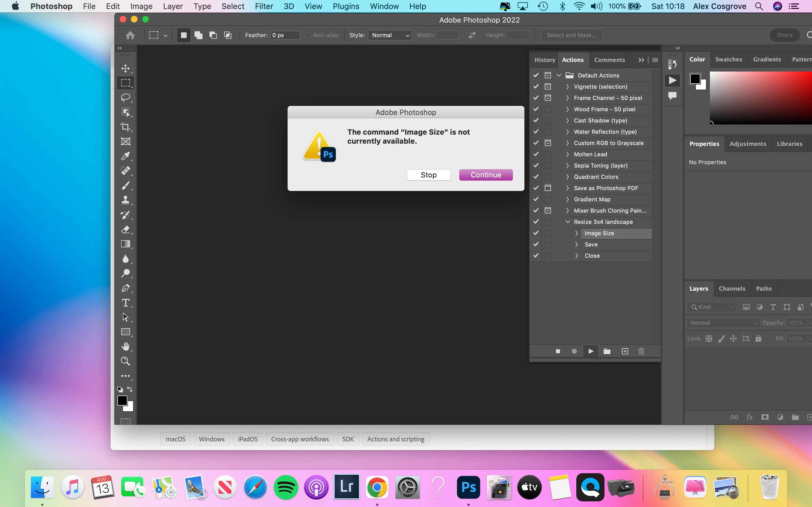This screenshot has height=507, width=812.
Task: Toggle dialog box for Vignette (selection) action
Action: pyautogui.click(x=548, y=86)
